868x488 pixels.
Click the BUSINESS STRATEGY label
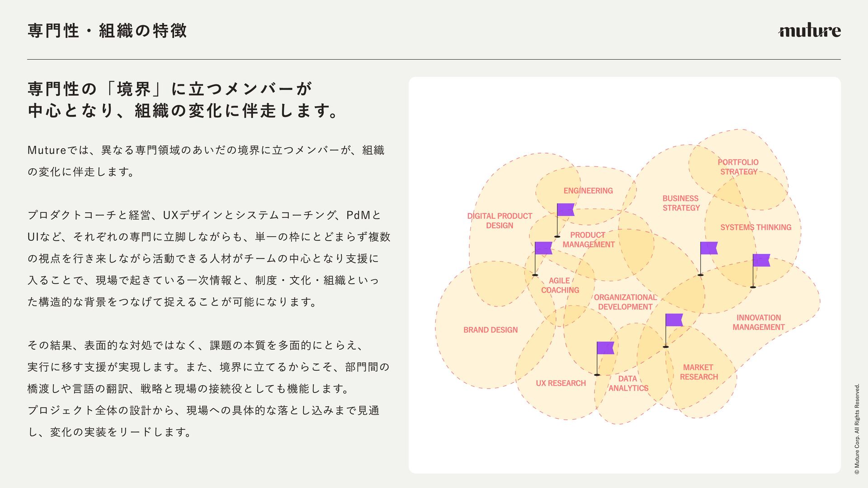[x=681, y=203]
